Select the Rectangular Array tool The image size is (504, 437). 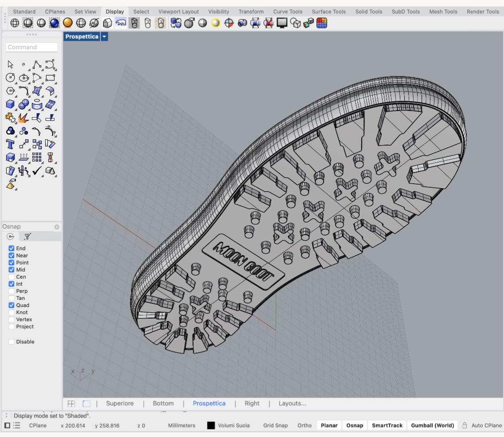[37, 157]
